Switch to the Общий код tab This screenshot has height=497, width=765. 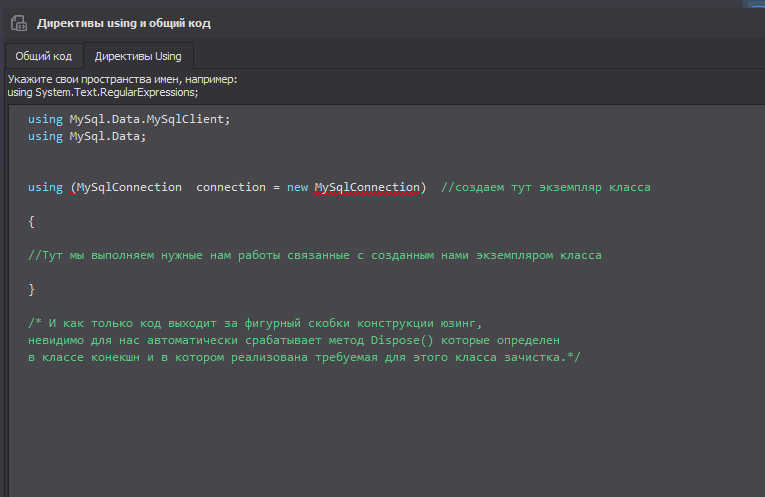tap(43, 56)
